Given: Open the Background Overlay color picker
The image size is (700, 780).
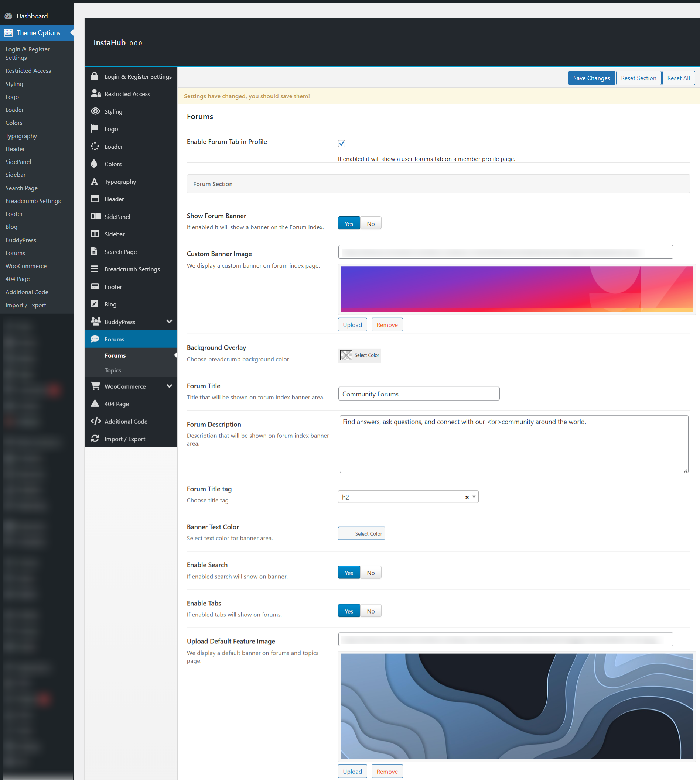Looking at the screenshot, I should click(x=359, y=355).
